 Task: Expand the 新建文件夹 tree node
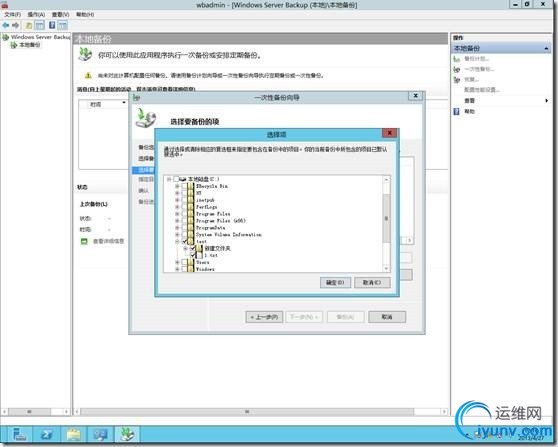point(185,248)
